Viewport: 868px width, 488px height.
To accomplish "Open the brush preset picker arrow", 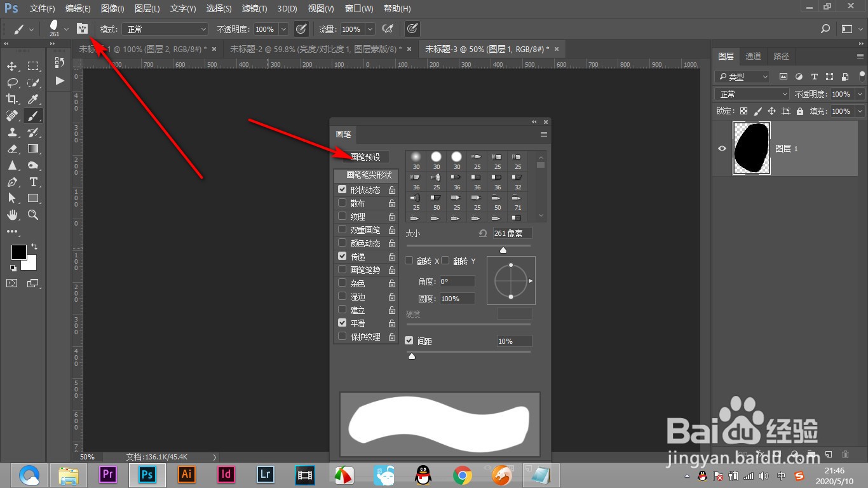I will 66,29.
